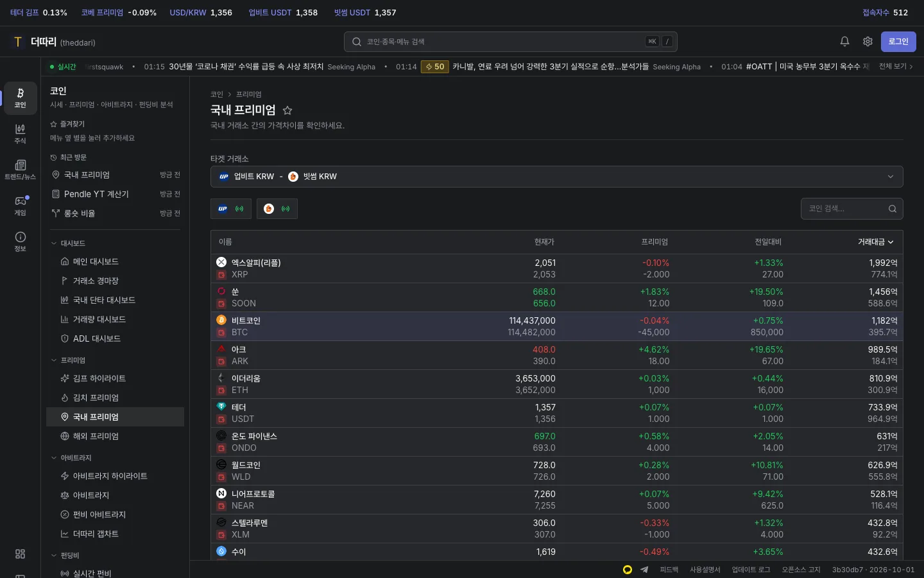
Task: Open settings gear in header
Action: tap(868, 42)
